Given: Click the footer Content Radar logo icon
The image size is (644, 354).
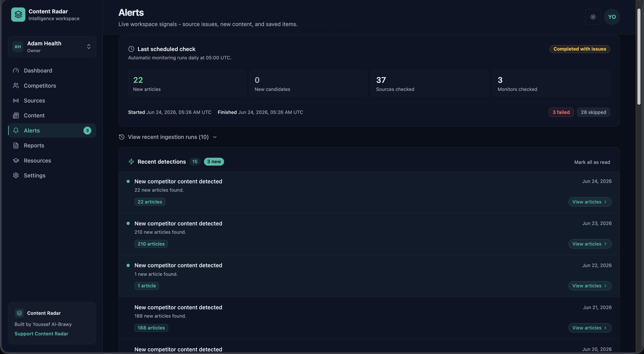Looking at the screenshot, I should point(19,313).
